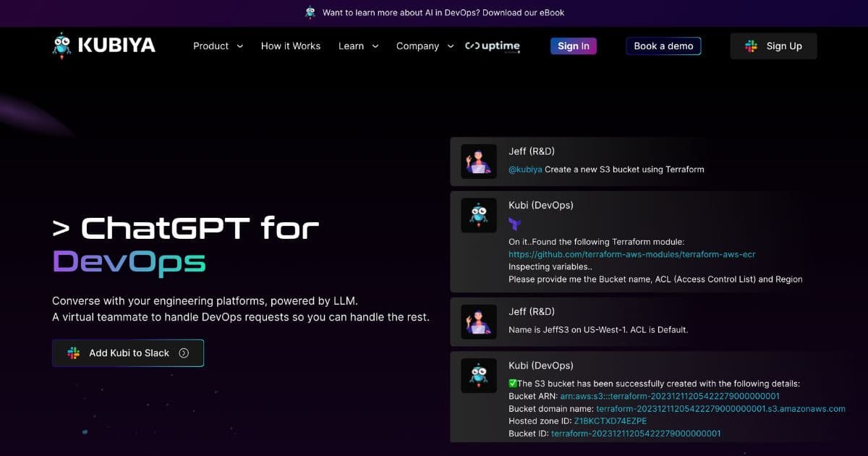Click 'A virtual teammate to handle DevOps' text

tap(241, 317)
